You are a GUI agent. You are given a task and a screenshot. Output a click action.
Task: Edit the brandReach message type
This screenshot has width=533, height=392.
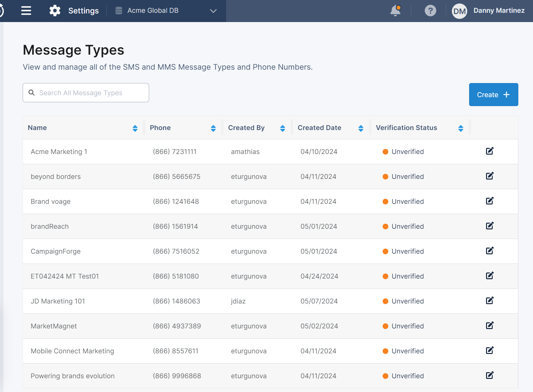[x=490, y=226]
